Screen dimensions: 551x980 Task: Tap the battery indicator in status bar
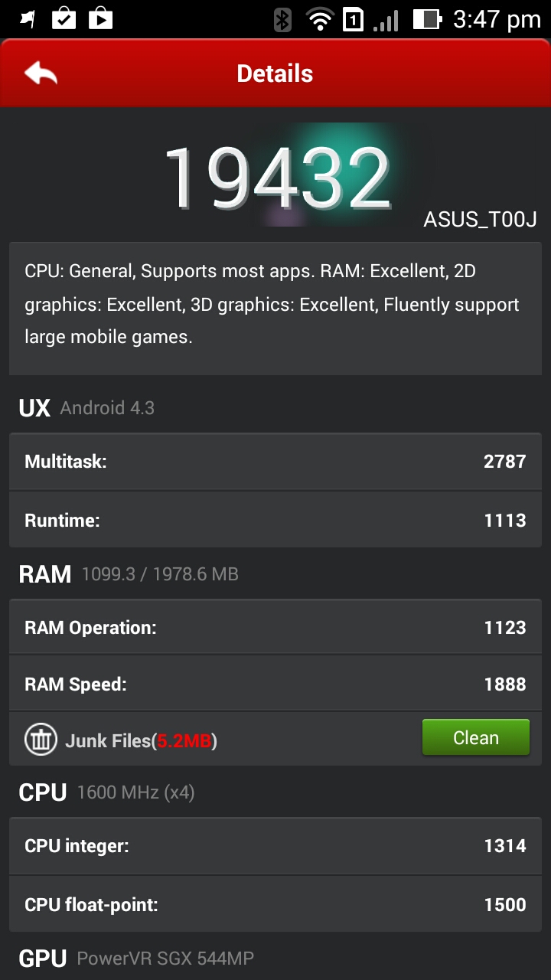click(x=427, y=19)
